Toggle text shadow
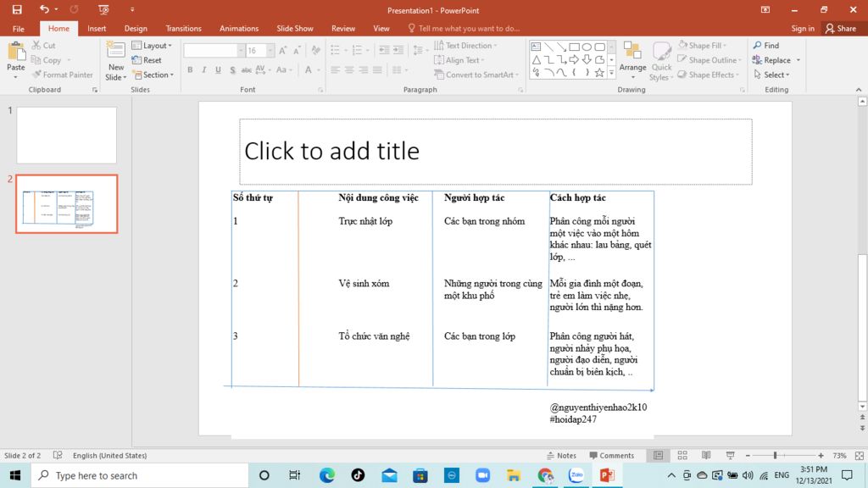Image resolution: width=868 pixels, height=488 pixels. tap(232, 69)
